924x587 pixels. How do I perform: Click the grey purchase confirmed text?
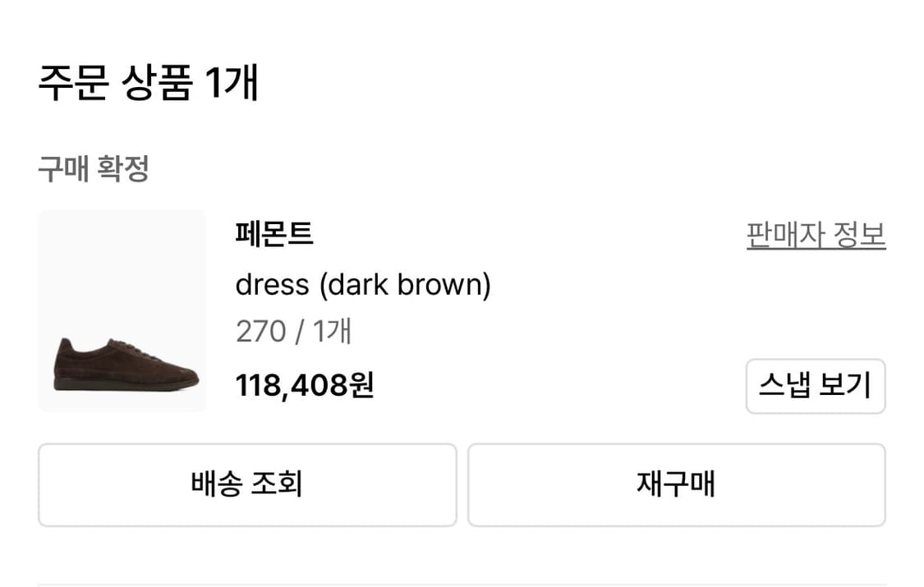93,169
